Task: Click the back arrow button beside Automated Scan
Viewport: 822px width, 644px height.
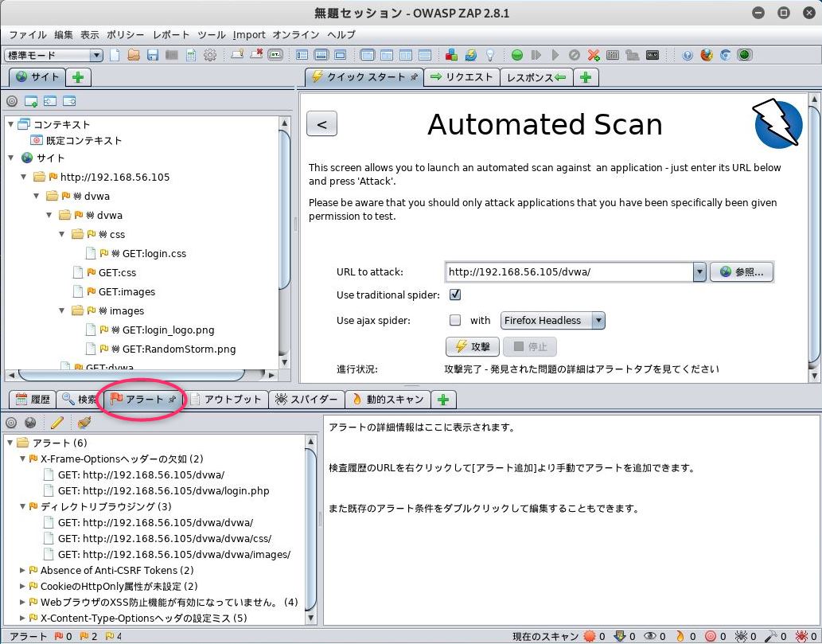Action: [x=322, y=123]
